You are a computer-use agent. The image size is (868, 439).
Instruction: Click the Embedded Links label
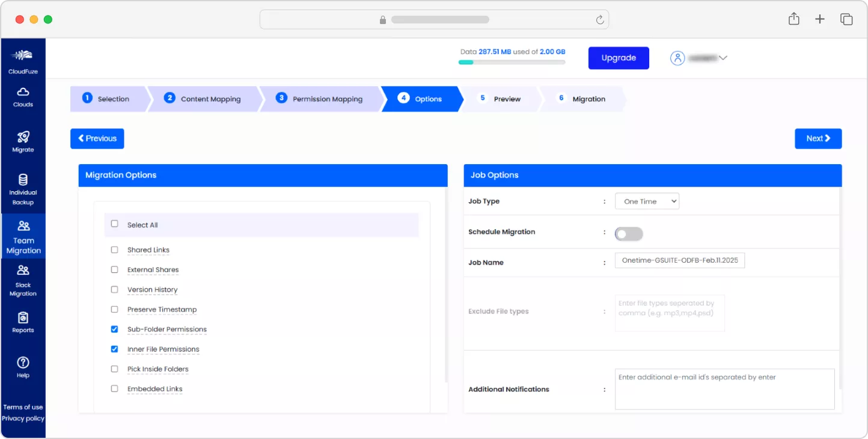coord(154,389)
